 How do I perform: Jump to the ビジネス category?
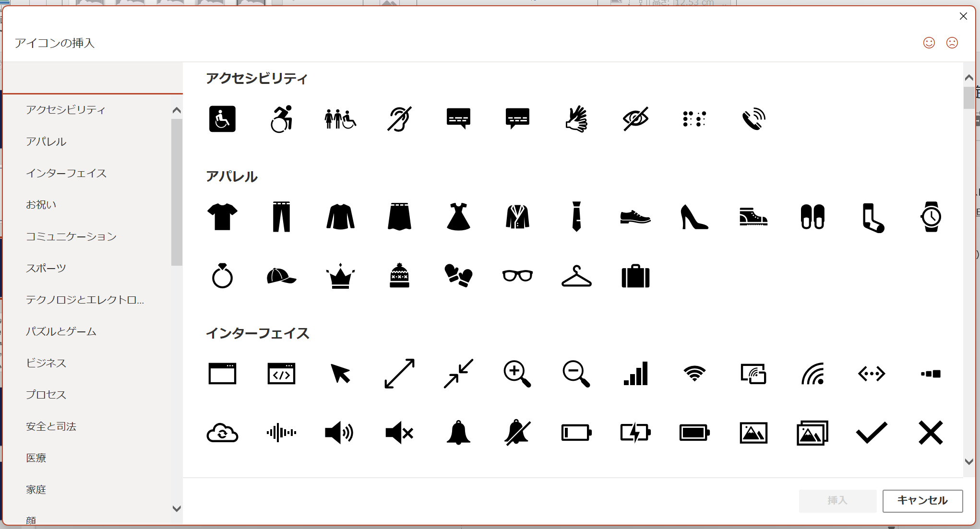click(x=46, y=363)
